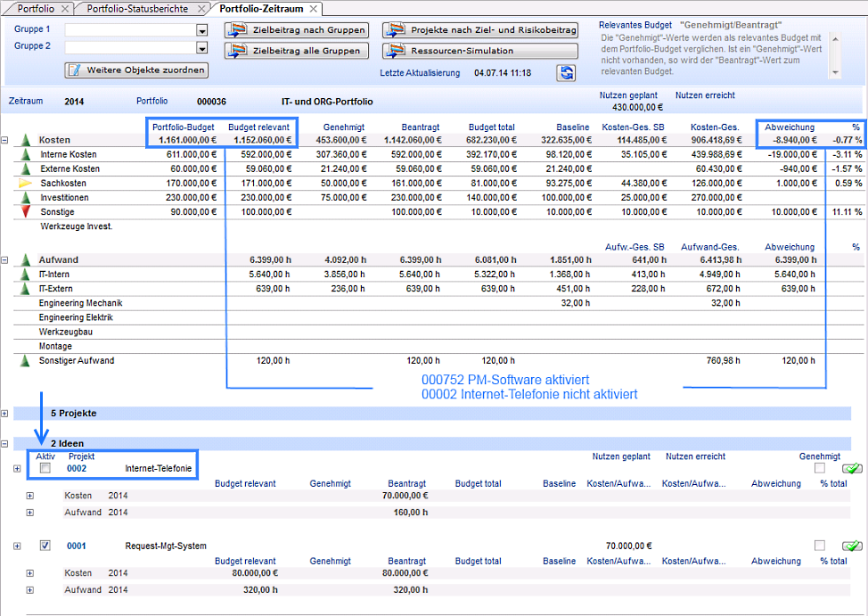Screen dimensions: 868x616
Task: Expand Kosten 2014 under Request-Mgt-System
Action: 30,573
